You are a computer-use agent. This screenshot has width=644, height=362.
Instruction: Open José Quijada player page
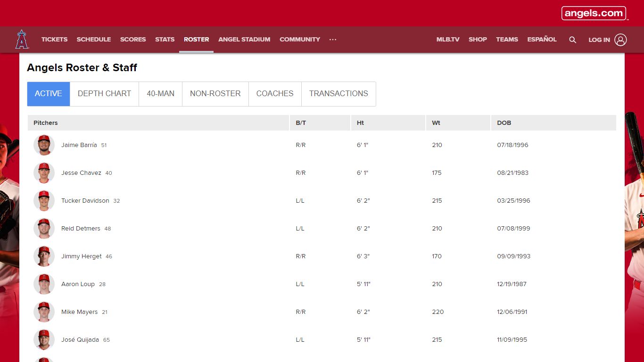[80, 340]
